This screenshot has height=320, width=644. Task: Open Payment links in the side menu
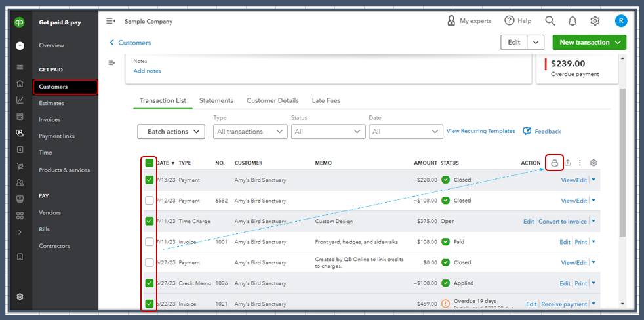tap(56, 136)
